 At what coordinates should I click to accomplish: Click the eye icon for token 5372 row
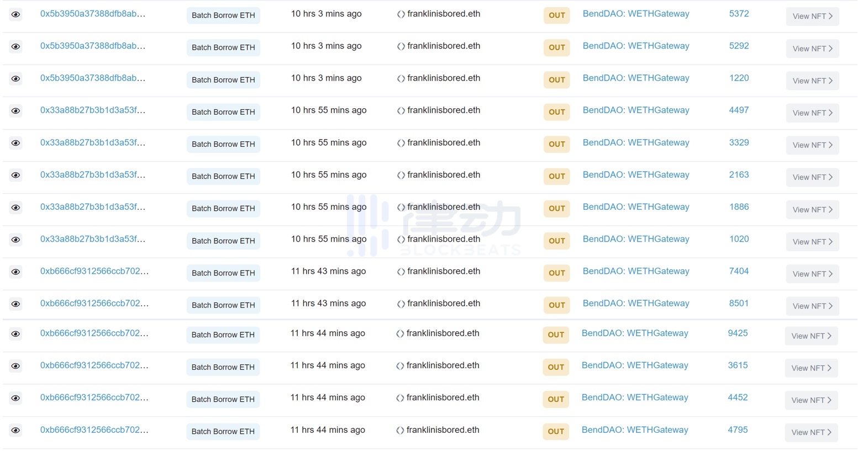[15, 14]
